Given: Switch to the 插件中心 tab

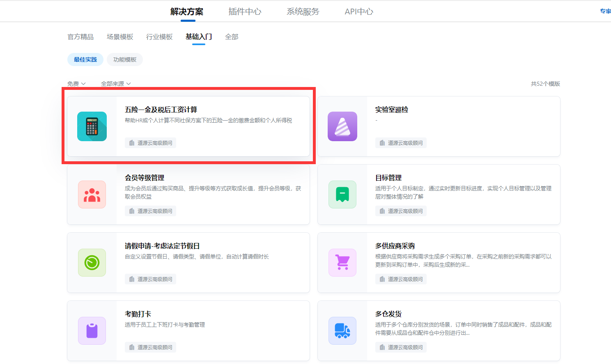Looking at the screenshot, I should point(245,11).
